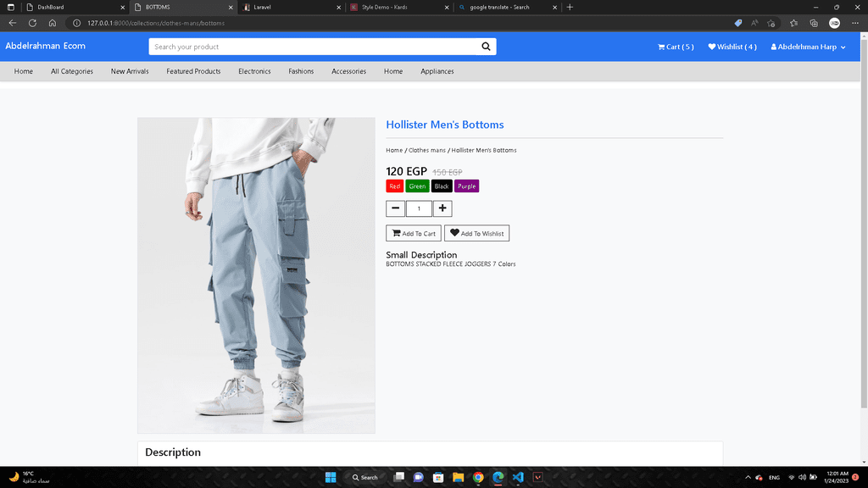Screen dimensions: 868x488
Task: Open File Explorer from the taskbar
Action: (x=458, y=478)
